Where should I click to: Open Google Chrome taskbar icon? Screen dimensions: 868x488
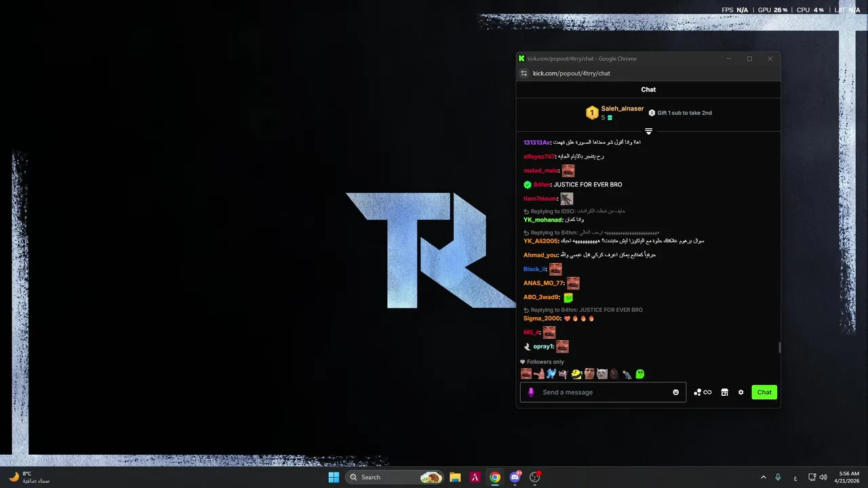click(x=495, y=477)
